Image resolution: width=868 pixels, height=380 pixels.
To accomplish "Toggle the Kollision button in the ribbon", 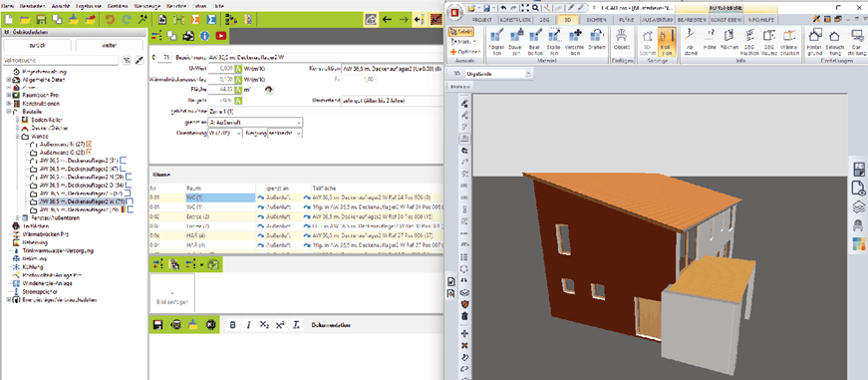I will [667, 43].
